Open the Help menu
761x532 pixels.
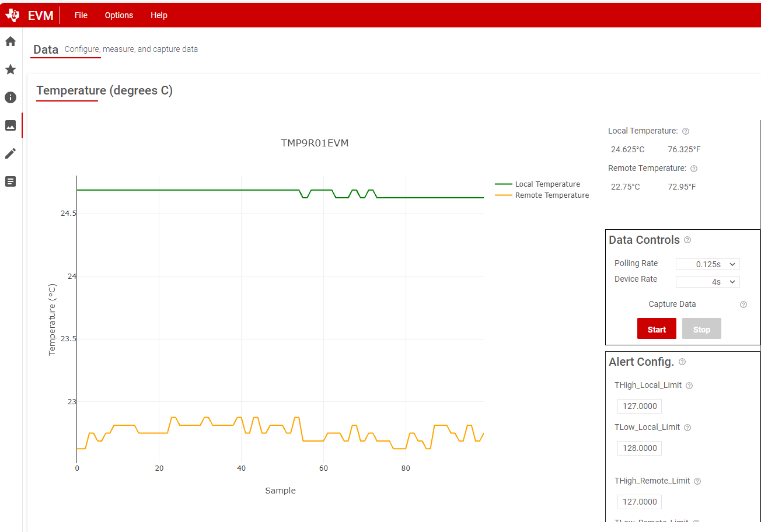(159, 15)
